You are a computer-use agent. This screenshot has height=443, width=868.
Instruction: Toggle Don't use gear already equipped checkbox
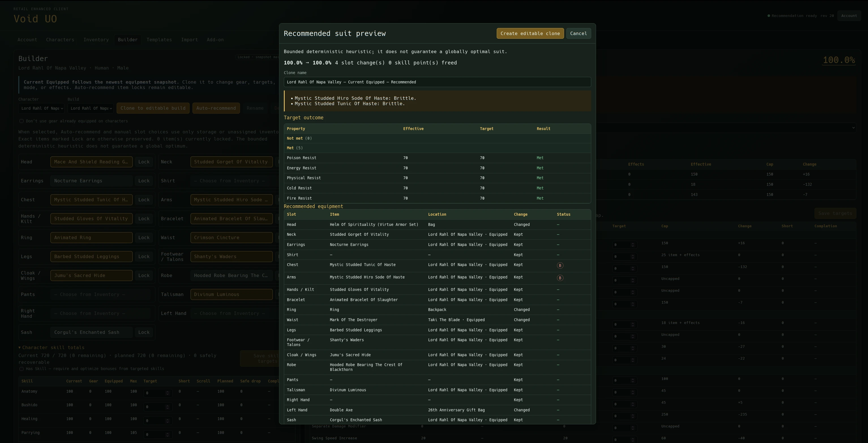point(21,121)
